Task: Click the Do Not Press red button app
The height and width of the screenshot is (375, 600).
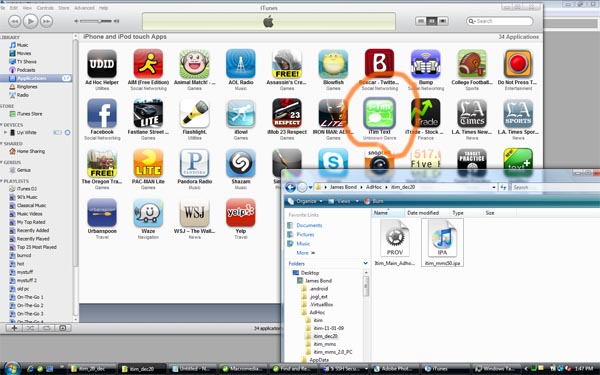Action: click(518, 64)
